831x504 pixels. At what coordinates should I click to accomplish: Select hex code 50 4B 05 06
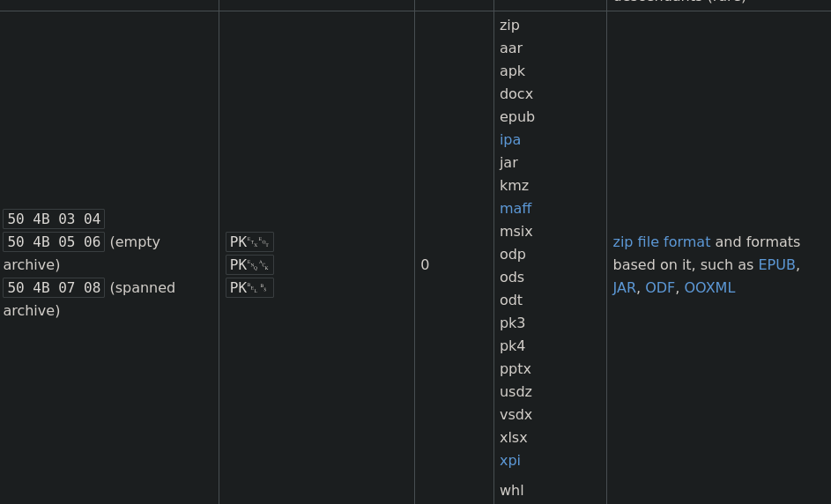coord(54,242)
